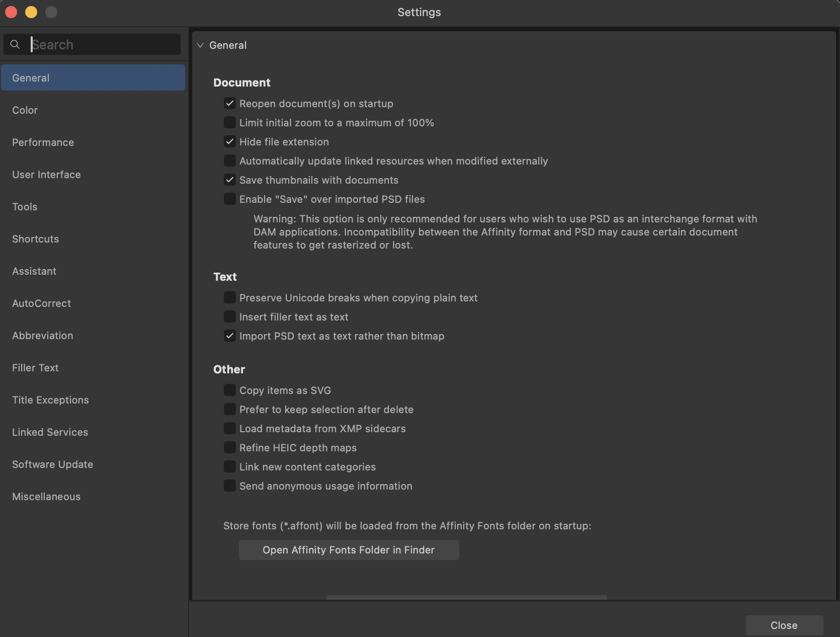The image size is (840, 637).
Task: Click the Other section heading
Action: 229,369
